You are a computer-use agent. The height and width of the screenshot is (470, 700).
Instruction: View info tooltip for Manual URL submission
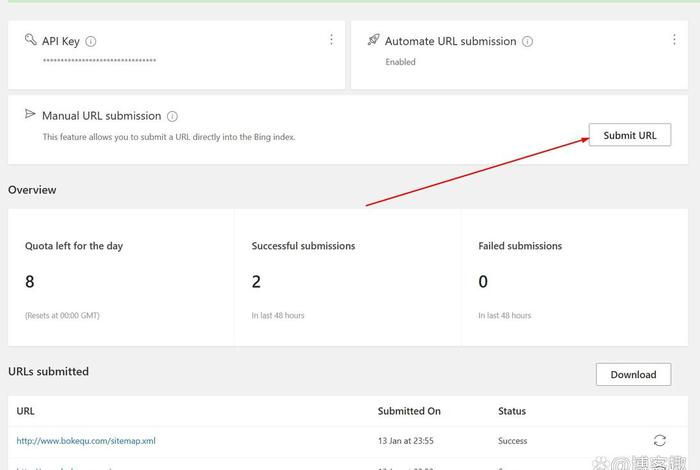click(172, 116)
